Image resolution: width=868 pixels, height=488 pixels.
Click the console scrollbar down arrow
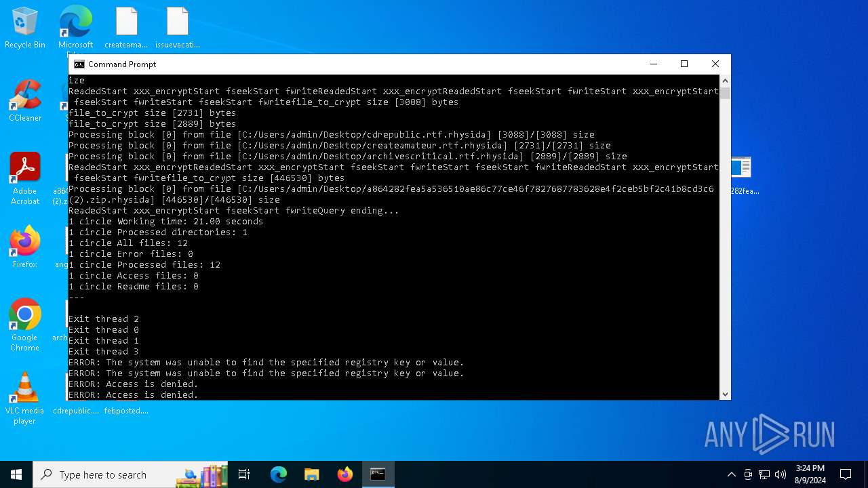pyautogui.click(x=725, y=394)
